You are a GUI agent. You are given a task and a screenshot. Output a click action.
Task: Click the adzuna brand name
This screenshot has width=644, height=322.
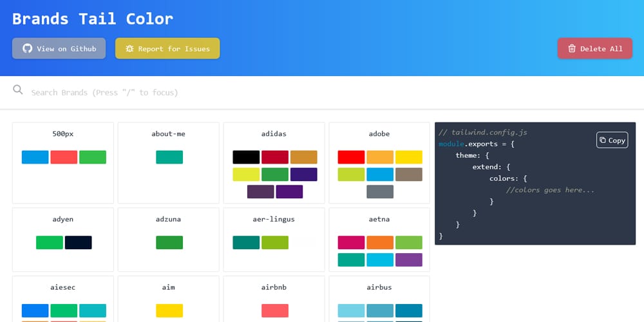(168, 220)
